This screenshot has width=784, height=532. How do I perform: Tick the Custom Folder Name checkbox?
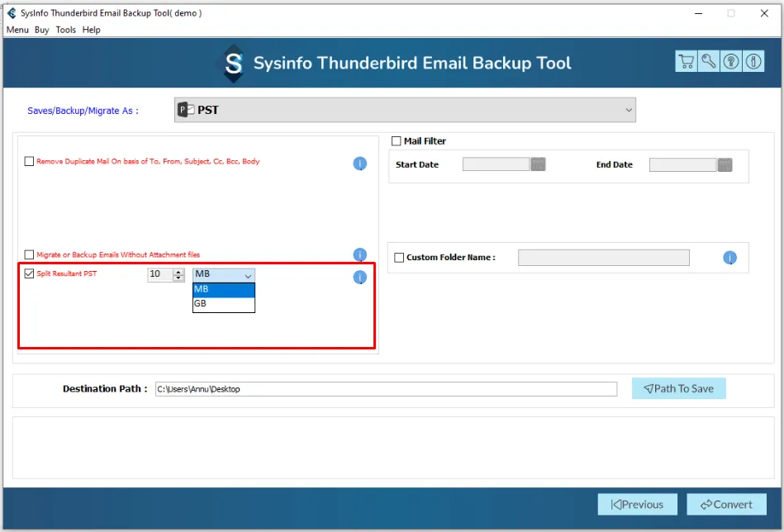[399, 258]
